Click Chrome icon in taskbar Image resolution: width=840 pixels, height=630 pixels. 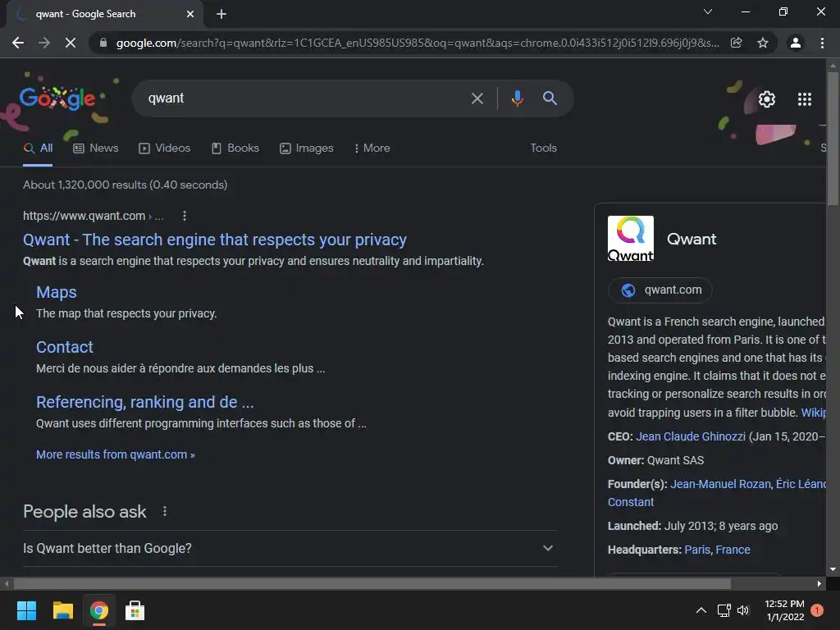coord(98,610)
